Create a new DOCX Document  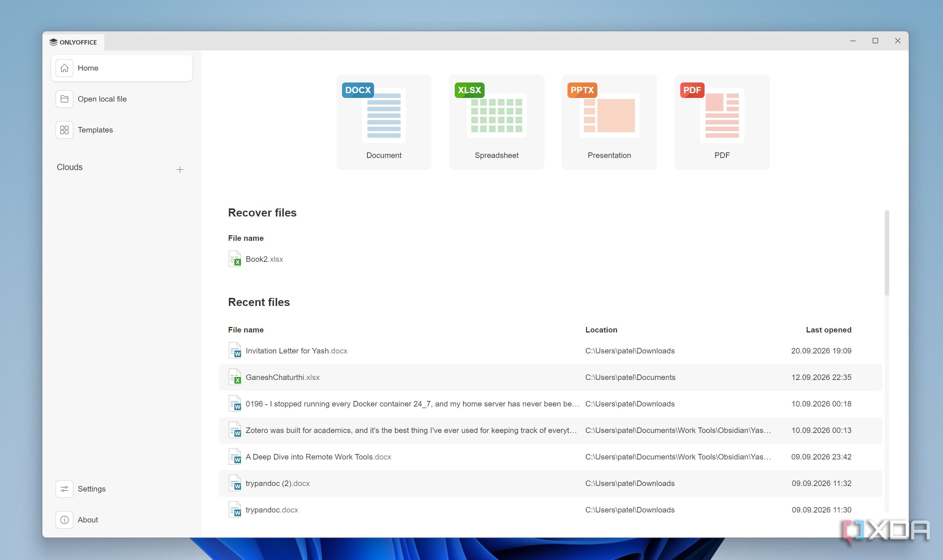(x=384, y=122)
